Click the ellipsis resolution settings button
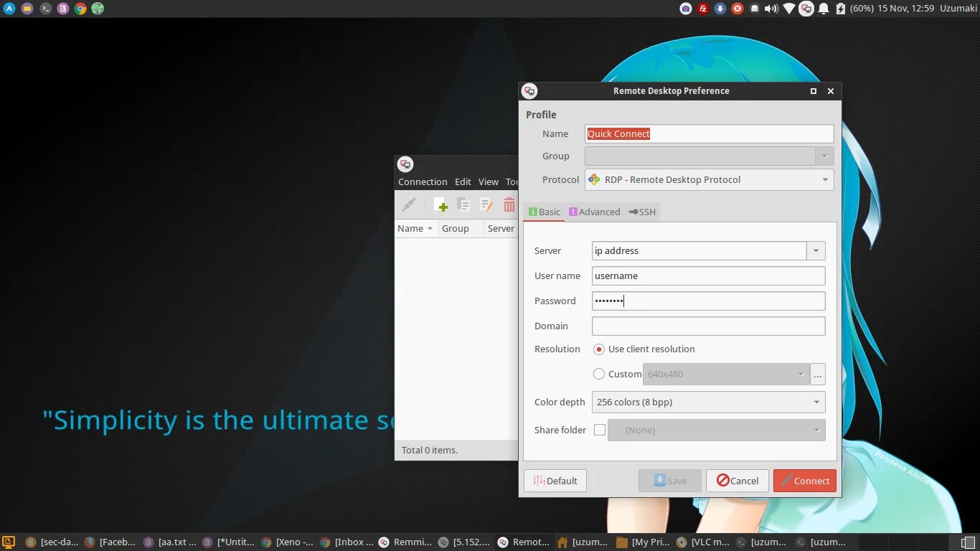The height and width of the screenshot is (551, 980). click(x=818, y=374)
